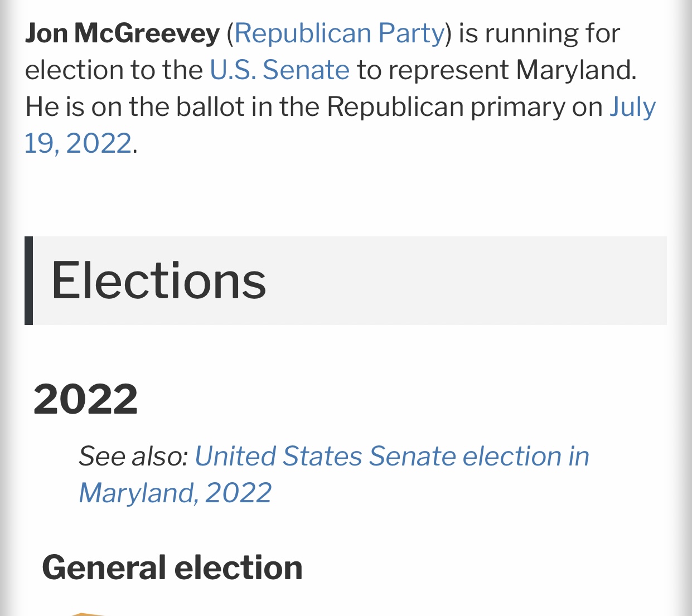The width and height of the screenshot is (692, 616).
Task: Click the italic 'See also:' label
Action: click(133, 456)
